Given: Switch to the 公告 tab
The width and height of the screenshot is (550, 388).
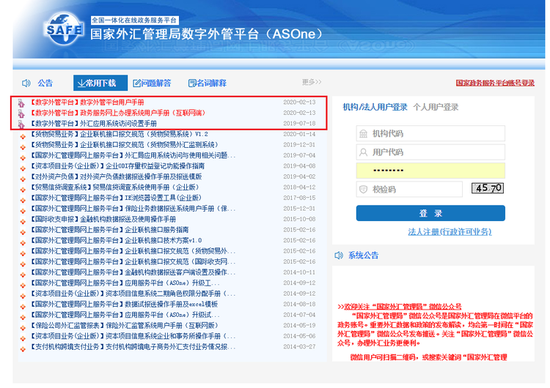Looking at the screenshot, I should coord(45,83).
